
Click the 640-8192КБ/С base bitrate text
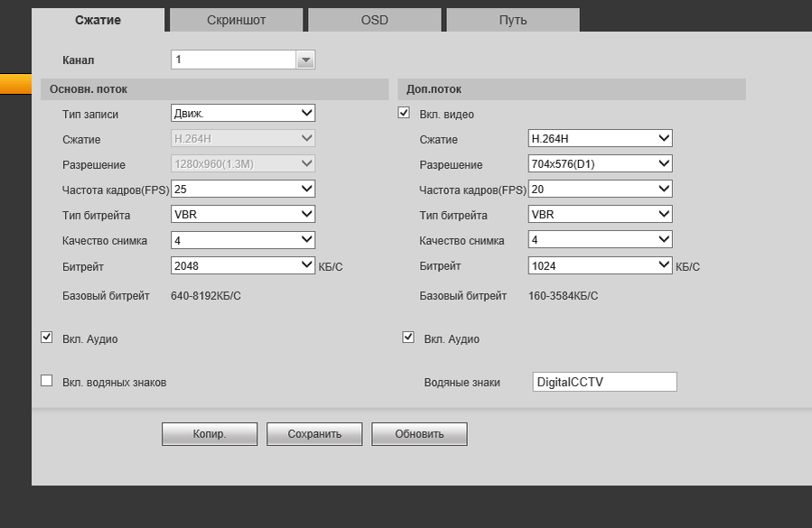coord(206,296)
